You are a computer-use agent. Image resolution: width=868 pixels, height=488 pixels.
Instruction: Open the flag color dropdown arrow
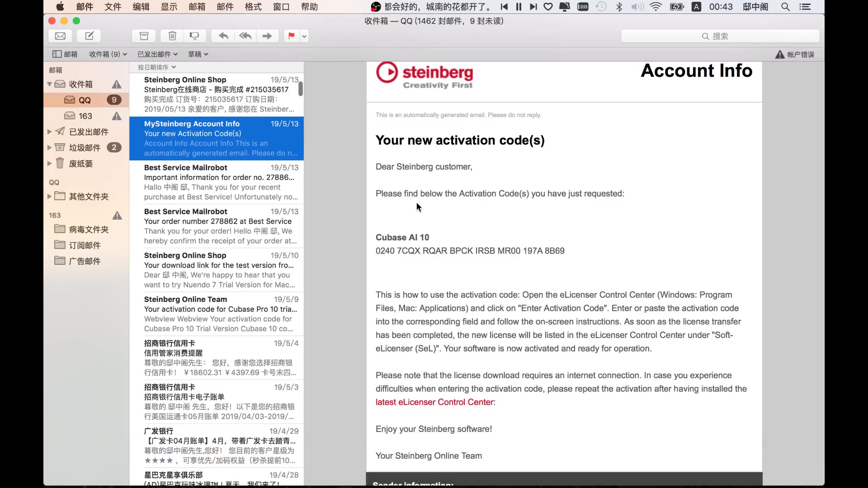(304, 36)
